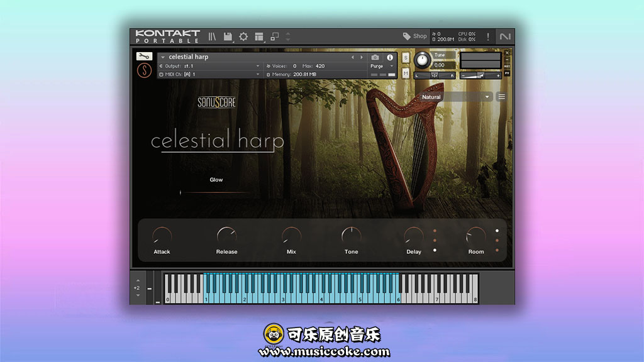Click the plus at right end of the volume slider
The image size is (644, 362).
pyautogui.click(x=498, y=75)
